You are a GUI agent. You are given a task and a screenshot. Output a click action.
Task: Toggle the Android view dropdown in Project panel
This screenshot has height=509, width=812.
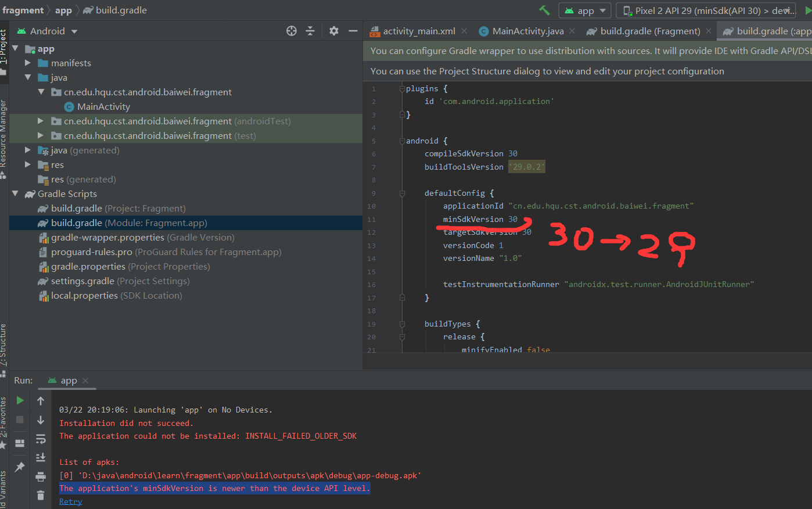[x=46, y=30]
